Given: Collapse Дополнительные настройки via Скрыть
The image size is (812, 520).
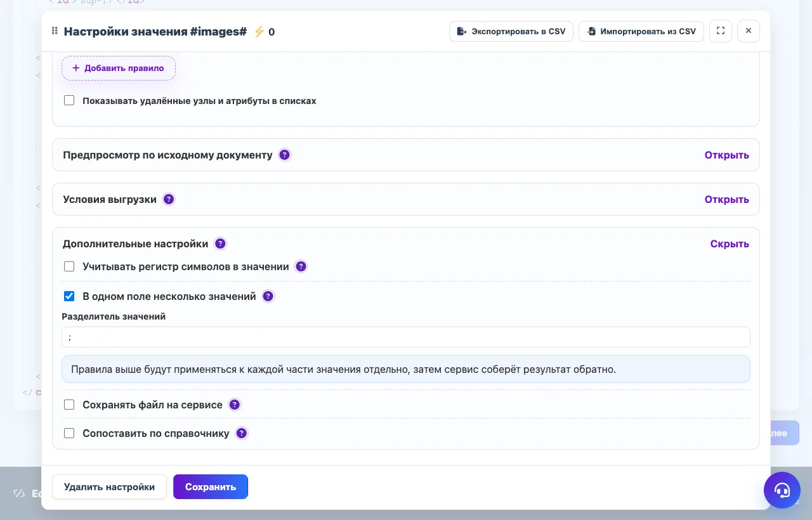Looking at the screenshot, I should (730, 244).
